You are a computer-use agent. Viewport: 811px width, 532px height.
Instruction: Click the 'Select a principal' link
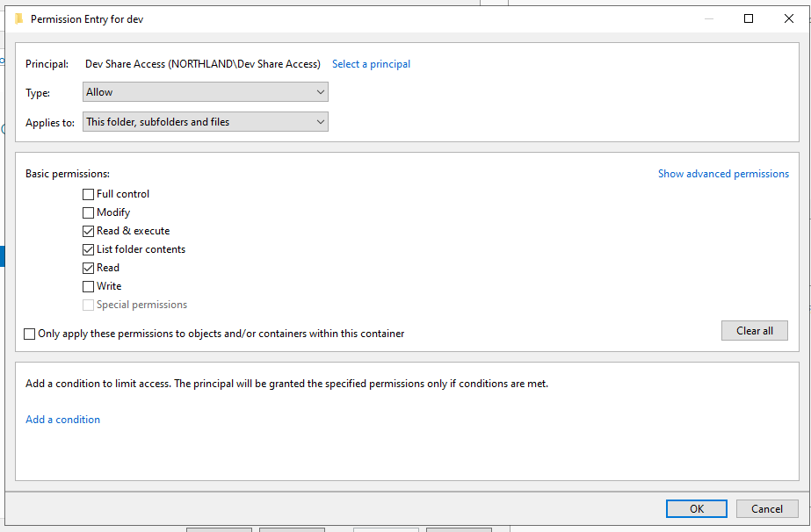pyautogui.click(x=371, y=64)
